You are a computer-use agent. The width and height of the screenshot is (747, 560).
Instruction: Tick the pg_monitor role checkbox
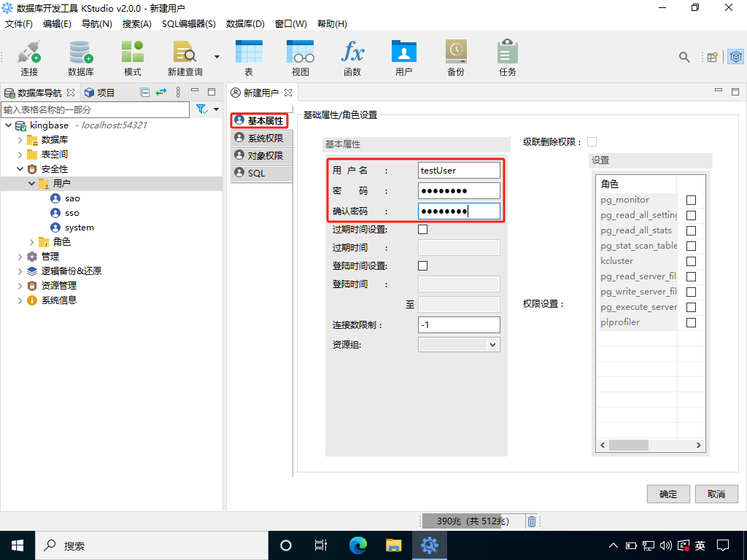[x=691, y=200]
